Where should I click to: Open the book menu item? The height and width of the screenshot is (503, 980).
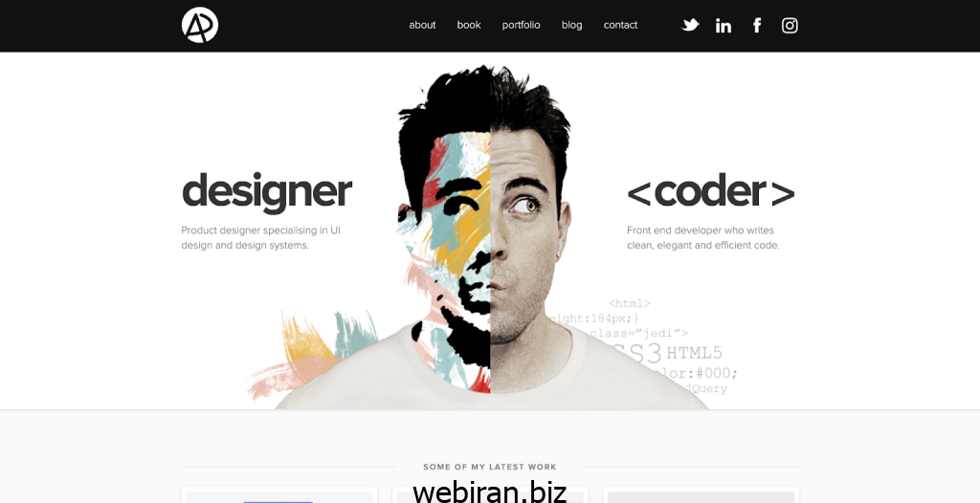coord(469,25)
